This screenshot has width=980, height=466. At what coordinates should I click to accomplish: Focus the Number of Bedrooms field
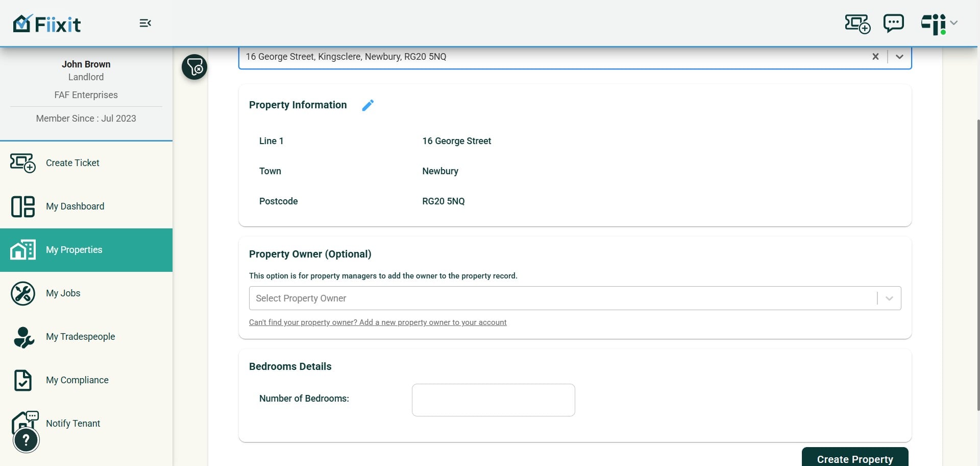coord(493,400)
